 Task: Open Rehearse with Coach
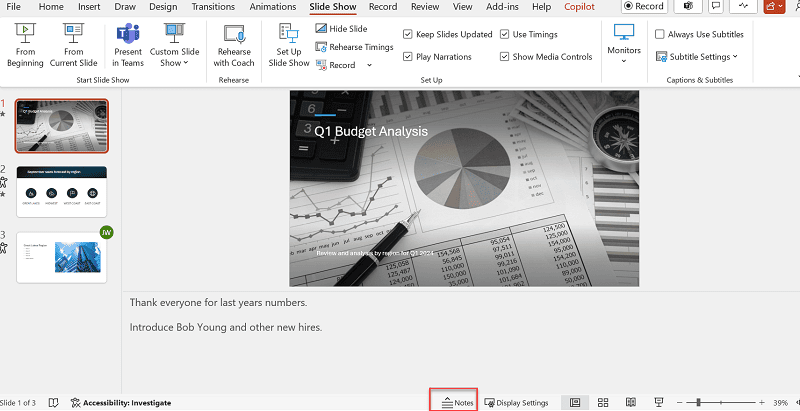click(234, 45)
